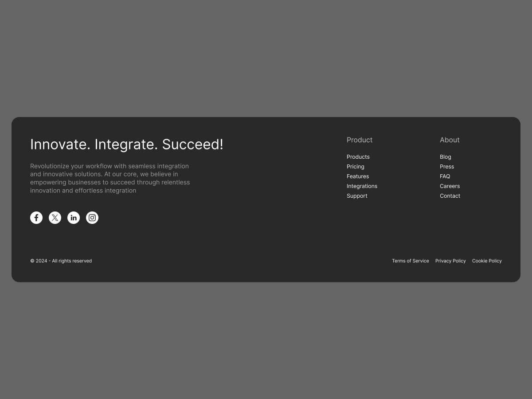
Task: Open the Contact link
Action: pos(450,196)
